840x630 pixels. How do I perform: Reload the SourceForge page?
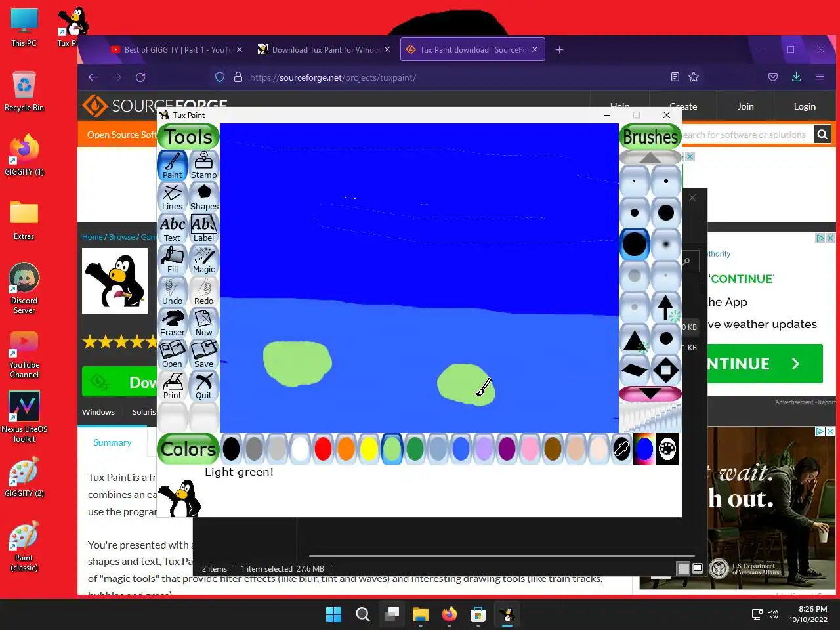coord(140,77)
